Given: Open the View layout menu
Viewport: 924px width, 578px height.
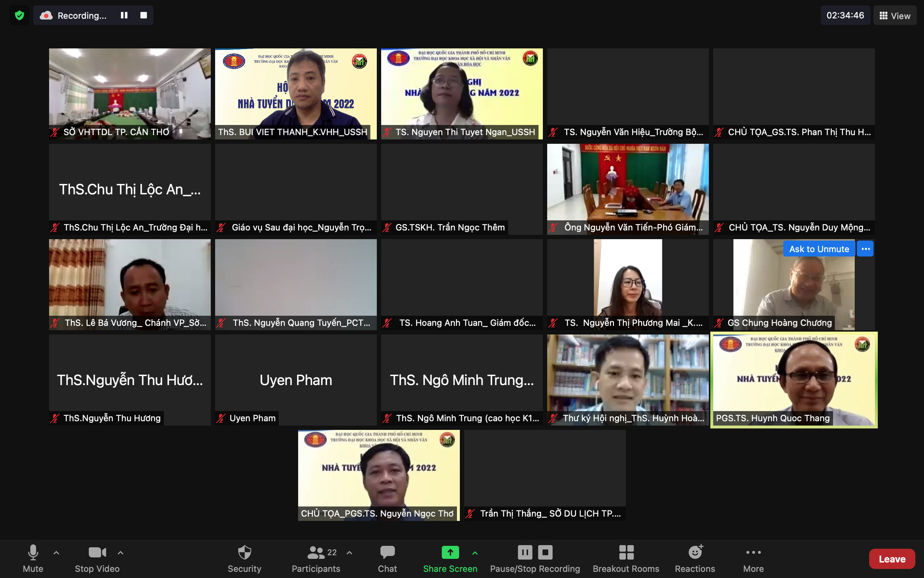Looking at the screenshot, I should 895,16.
